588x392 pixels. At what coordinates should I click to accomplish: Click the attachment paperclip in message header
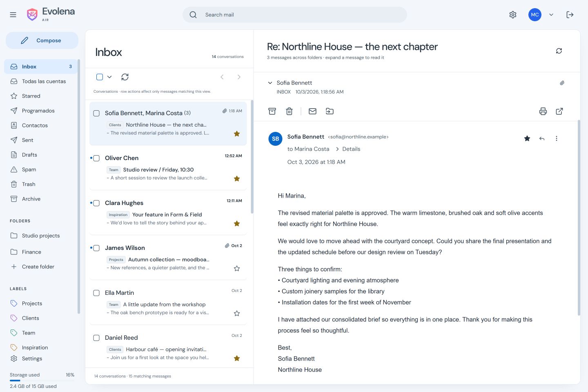tap(562, 83)
